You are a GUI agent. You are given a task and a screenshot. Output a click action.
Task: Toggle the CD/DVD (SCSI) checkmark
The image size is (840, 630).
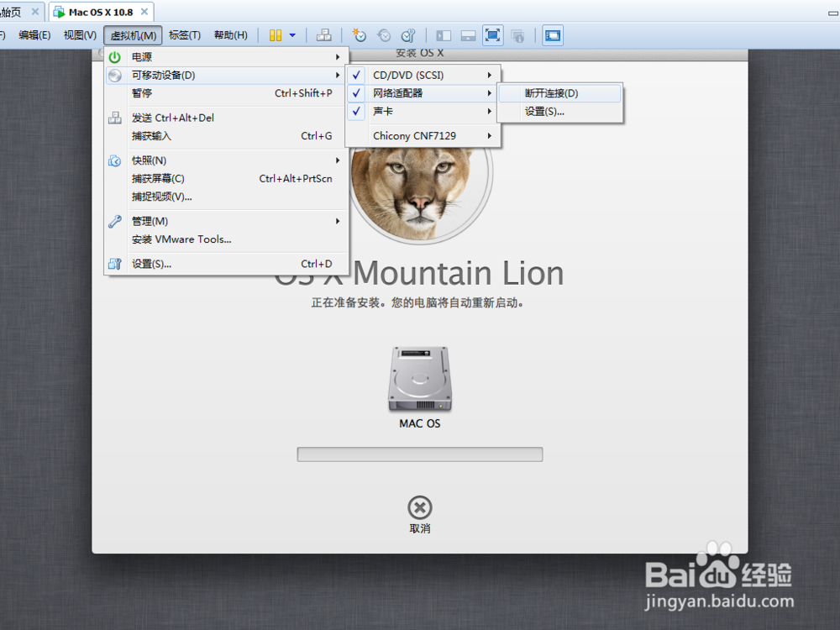(357, 75)
